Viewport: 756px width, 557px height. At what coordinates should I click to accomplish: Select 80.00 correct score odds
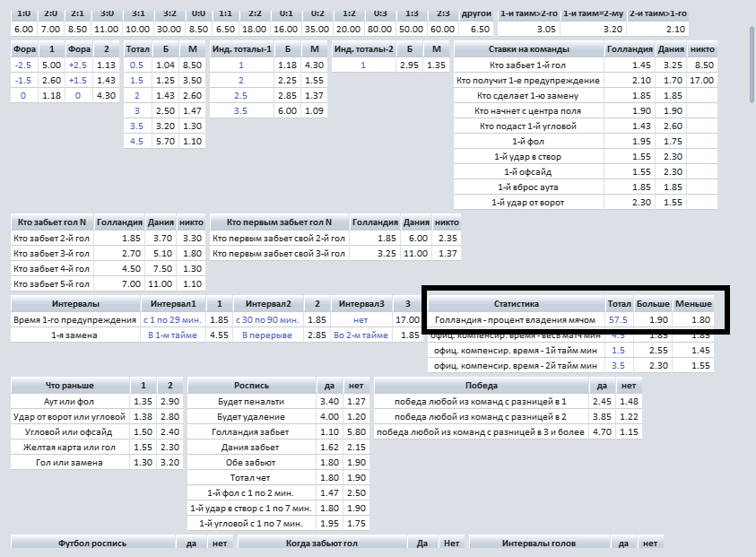pyautogui.click(x=379, y=30)
